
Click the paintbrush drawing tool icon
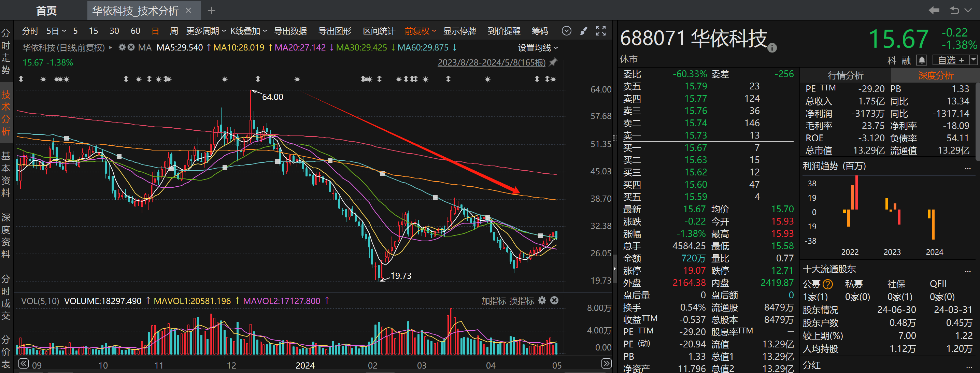click(584, 31)
